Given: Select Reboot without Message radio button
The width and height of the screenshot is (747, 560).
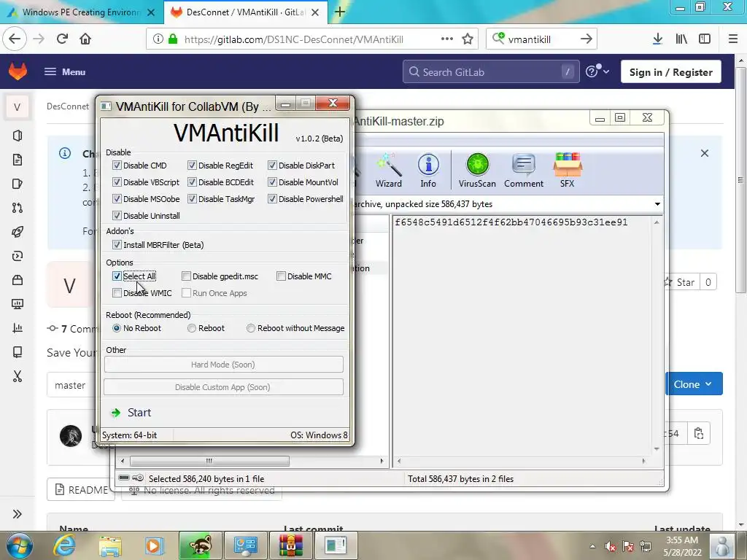Looking at the screenshot, I should pos(251,328).
